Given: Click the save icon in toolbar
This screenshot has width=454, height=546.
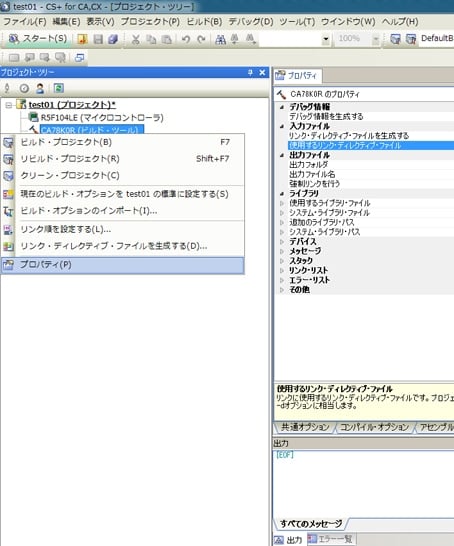Looking at the screenshot, I should tap(98, 39).
